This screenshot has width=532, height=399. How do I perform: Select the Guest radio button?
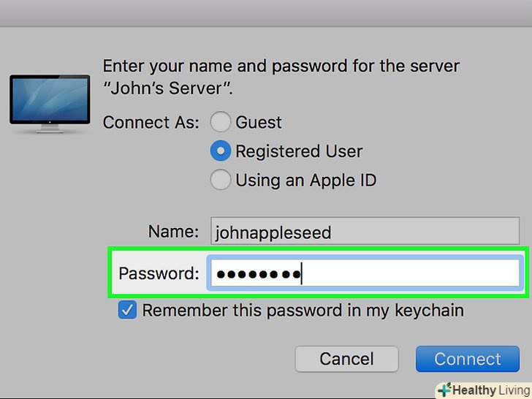[221, 122]
